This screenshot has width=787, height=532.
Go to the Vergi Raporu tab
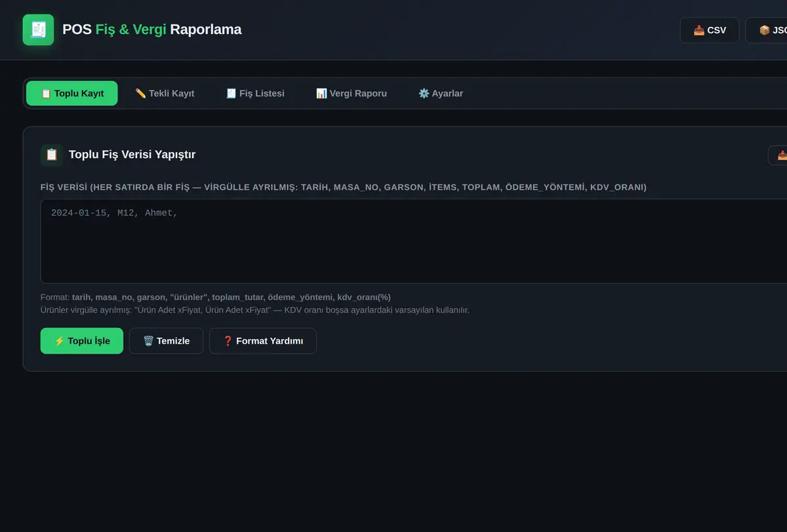[352, 93]
